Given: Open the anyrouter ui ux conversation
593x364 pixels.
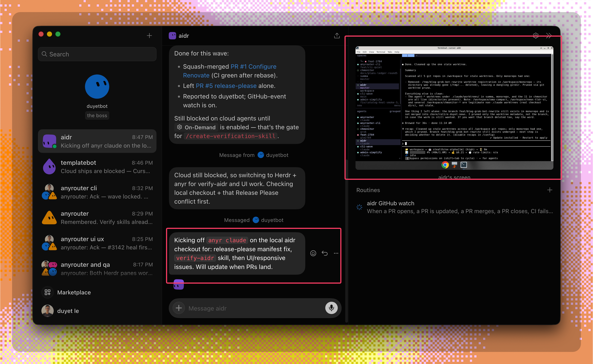Looking at the screenshot, I should pos(97,243).
